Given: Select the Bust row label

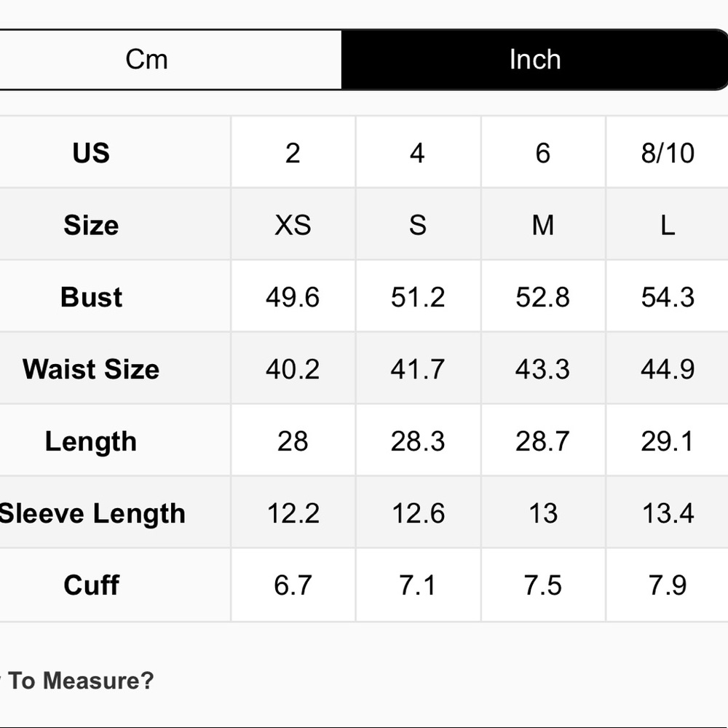Looking at the screenshot, I should [x=91, y=297].
